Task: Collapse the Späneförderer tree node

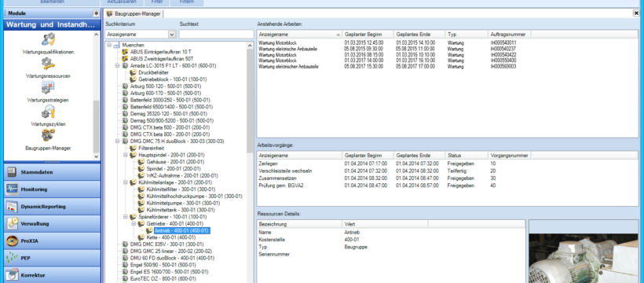Action: pyautogui.click(x=126, y=217)
